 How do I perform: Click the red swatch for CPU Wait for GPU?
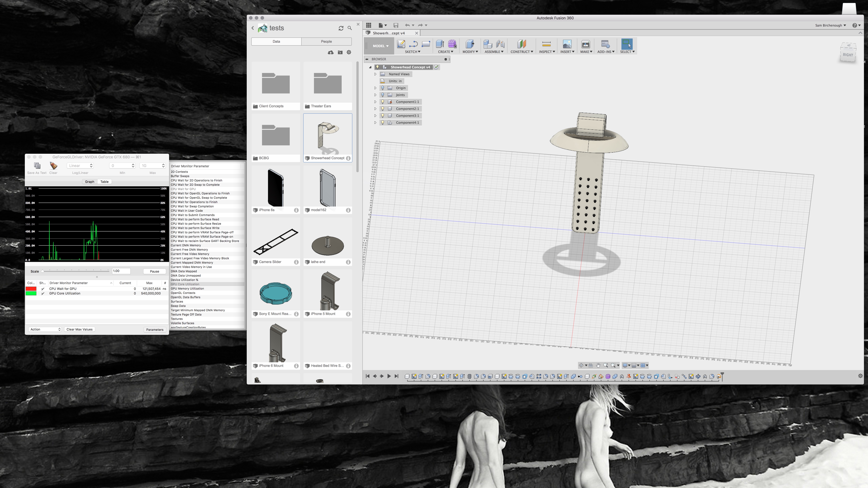[x=31, y=289]
